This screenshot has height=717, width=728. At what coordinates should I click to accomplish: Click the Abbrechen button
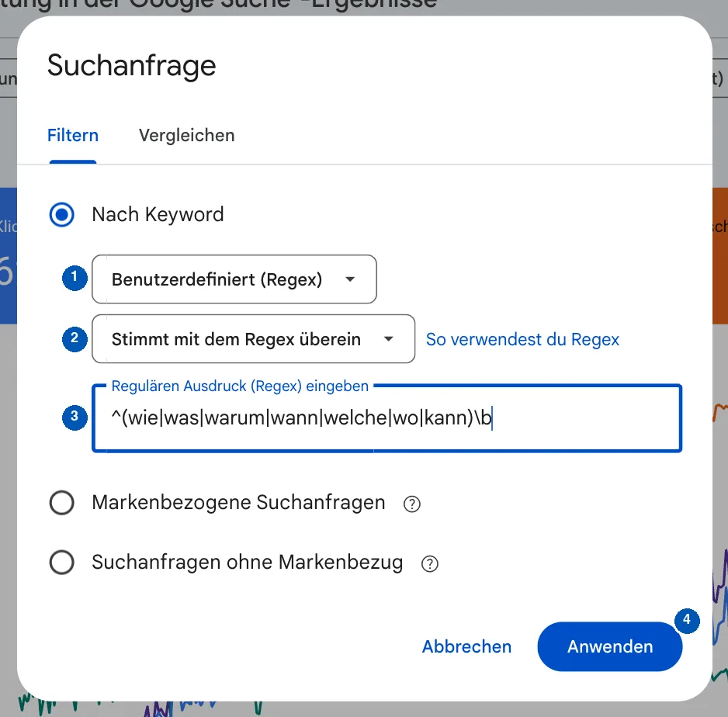[x=466, y=646]
